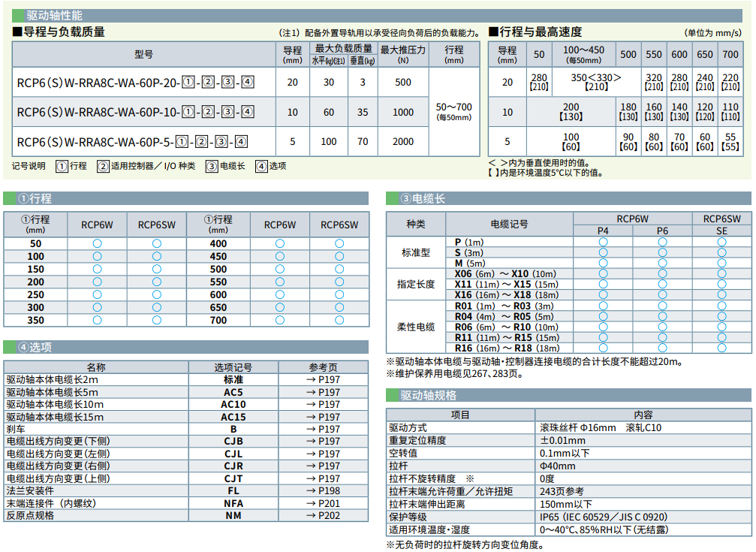756x552 pixels.
Task: Click the 重复定位精度 value ±0.01mm
Action: (562, 441)
